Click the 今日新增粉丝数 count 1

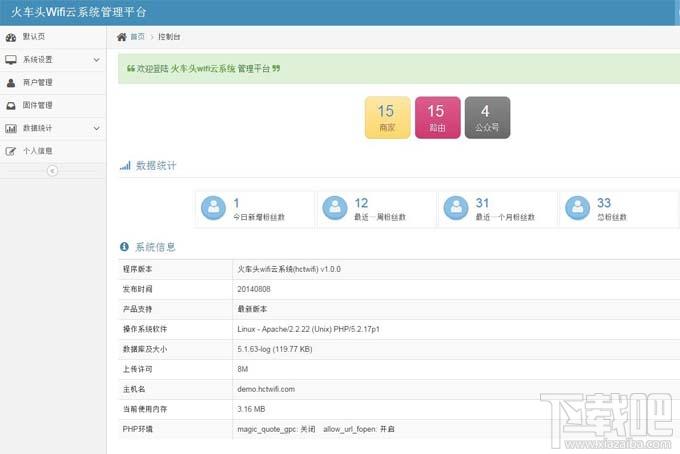[x=236, y=203]
